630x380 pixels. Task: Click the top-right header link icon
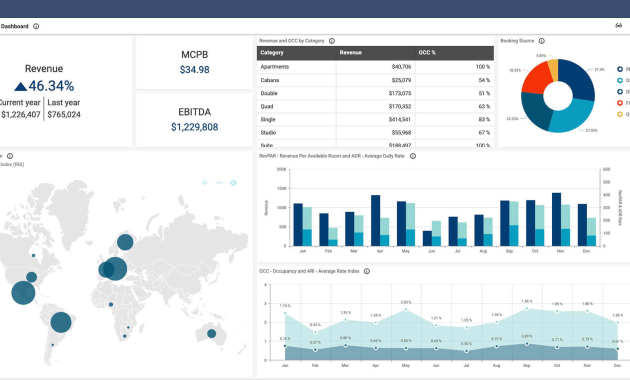(x=618, y=26)
